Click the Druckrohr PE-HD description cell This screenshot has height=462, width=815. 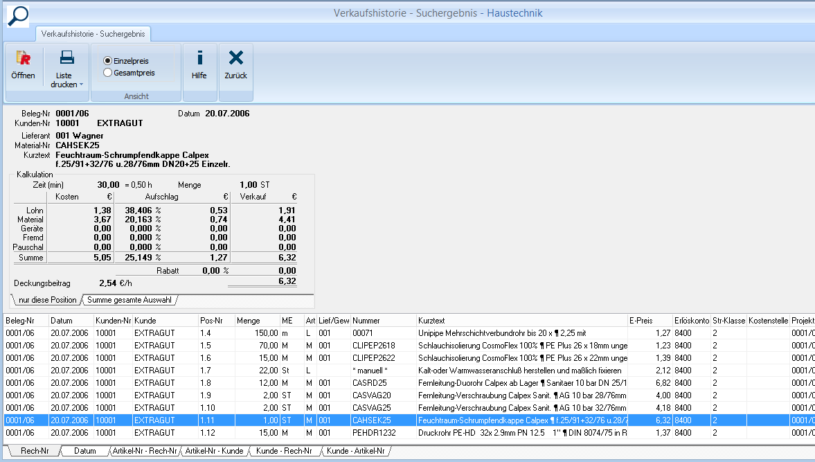coord(522,433)
